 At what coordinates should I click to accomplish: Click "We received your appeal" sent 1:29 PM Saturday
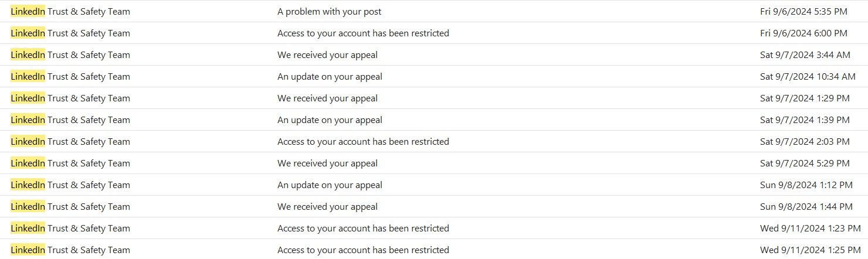click(x=327, y=98)
